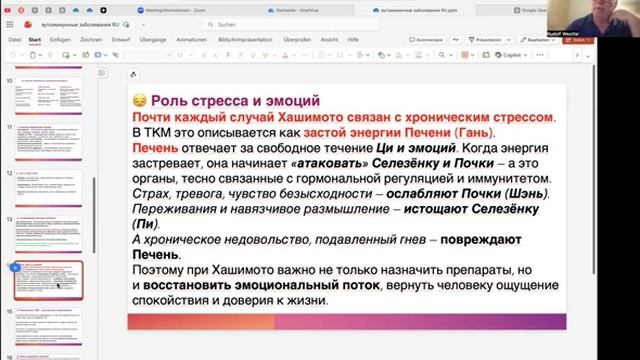Click the Decrease Font Size icon
This screenshot has width=640, height=360.
point(216,55)
